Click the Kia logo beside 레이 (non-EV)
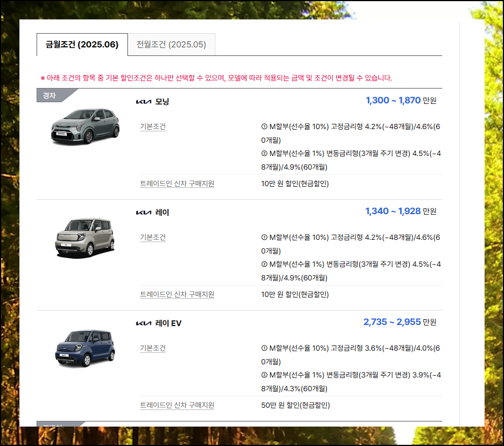Screen dimensions: 504x446 (143, 212)
